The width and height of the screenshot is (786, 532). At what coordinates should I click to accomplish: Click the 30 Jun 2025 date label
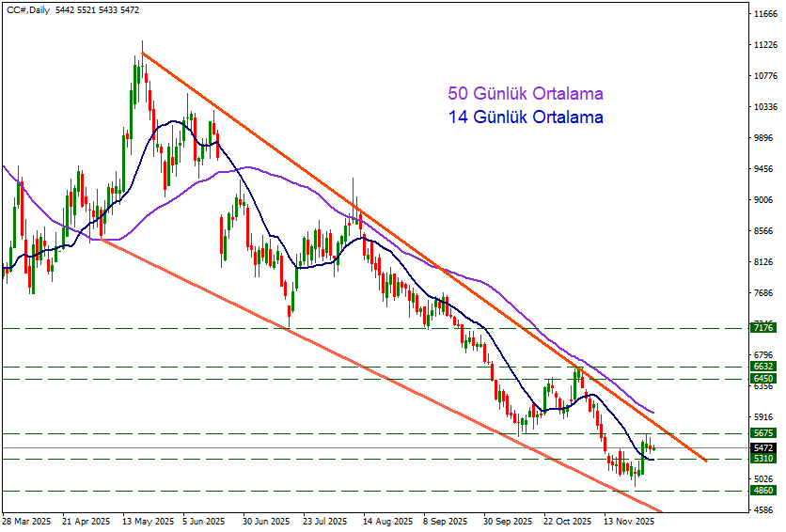[x=266, y=520]
